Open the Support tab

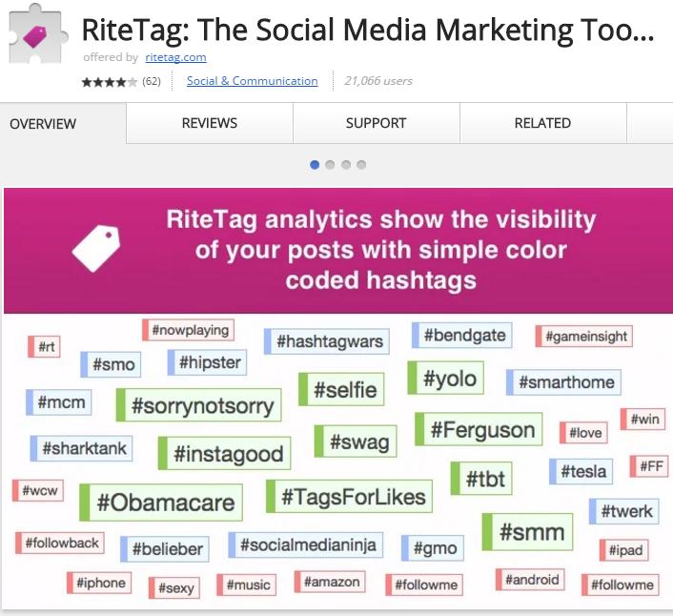pyautogui.click(x=376, y=123)
